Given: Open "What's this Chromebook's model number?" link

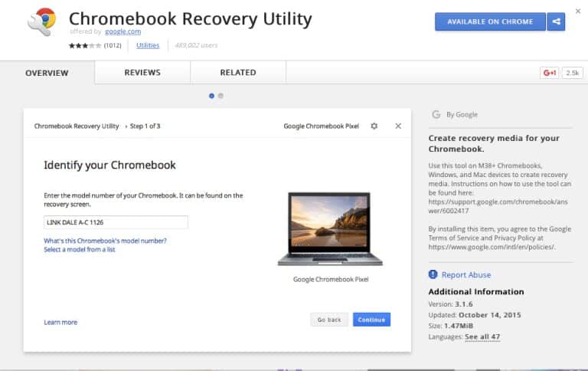Looking at the screenshot, I should pos(105,241).
